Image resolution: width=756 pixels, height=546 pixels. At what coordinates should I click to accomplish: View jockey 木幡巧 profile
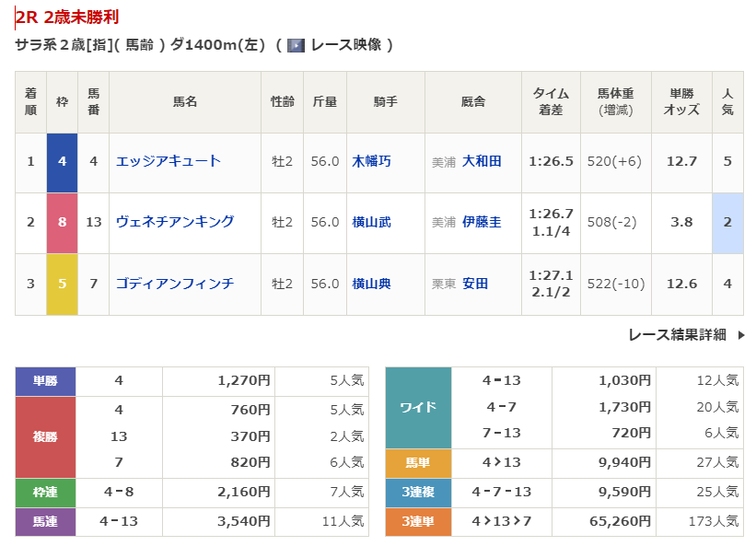coord(372,161)
